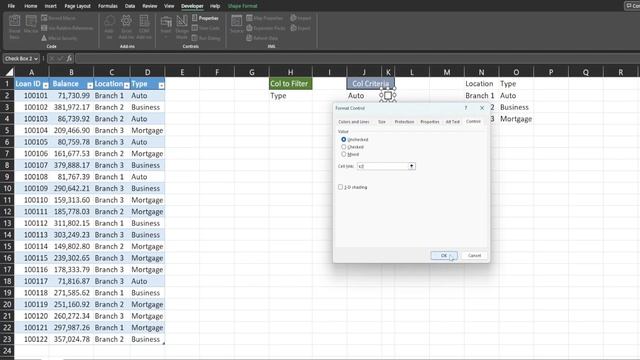The image size is (640, 360).
Task: Click the XML Export icon
Action: [x=293, y=28]
